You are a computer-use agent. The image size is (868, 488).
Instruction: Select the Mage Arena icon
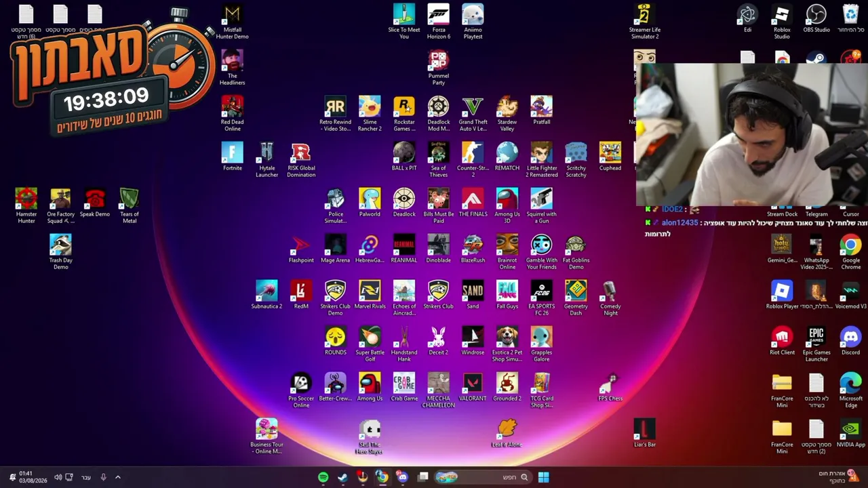coord(335,249)
